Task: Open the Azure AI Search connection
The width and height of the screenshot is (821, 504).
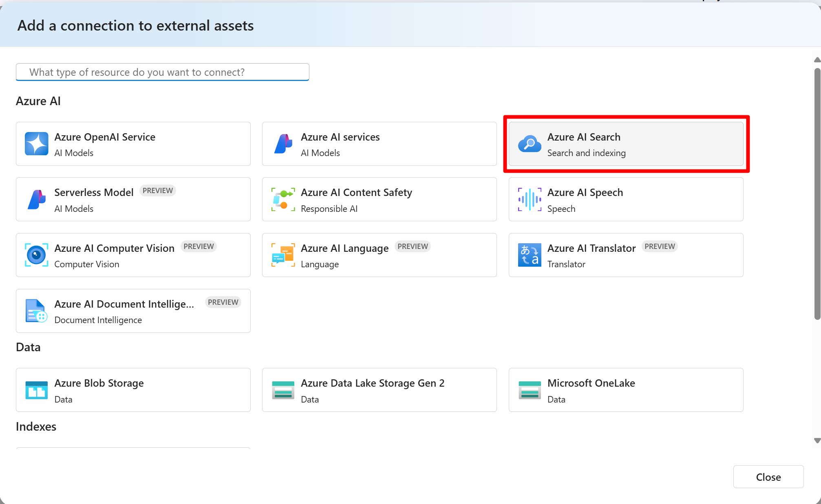Action: point(626,143)
